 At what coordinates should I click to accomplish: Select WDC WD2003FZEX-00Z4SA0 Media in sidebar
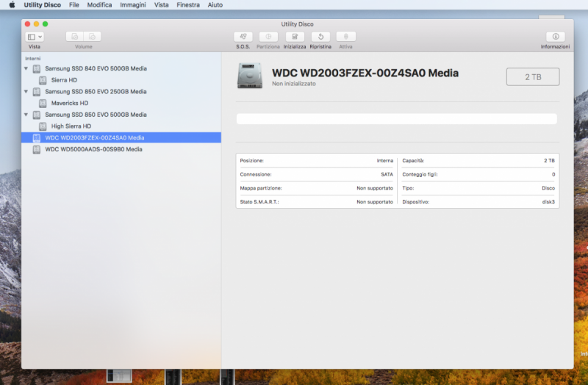[x=121, y=137]
